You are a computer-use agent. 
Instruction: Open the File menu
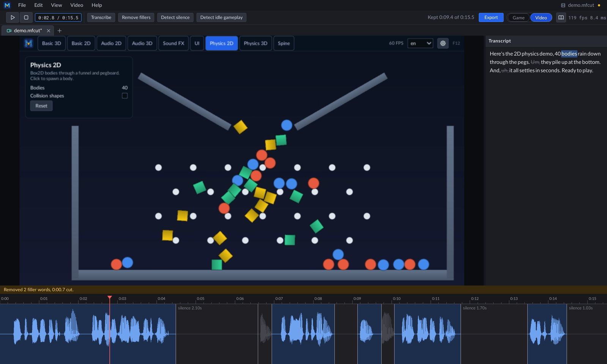point(22,5)
